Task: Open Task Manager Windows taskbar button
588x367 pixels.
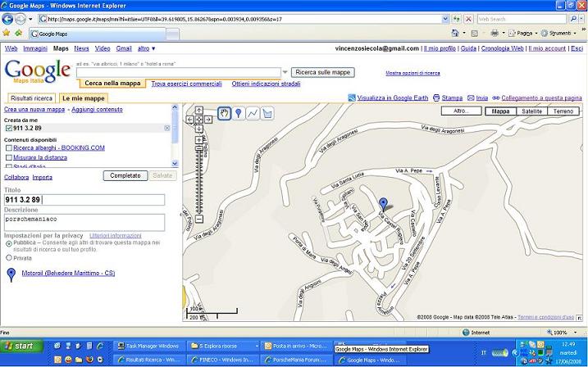Action: tap(148, 346)
